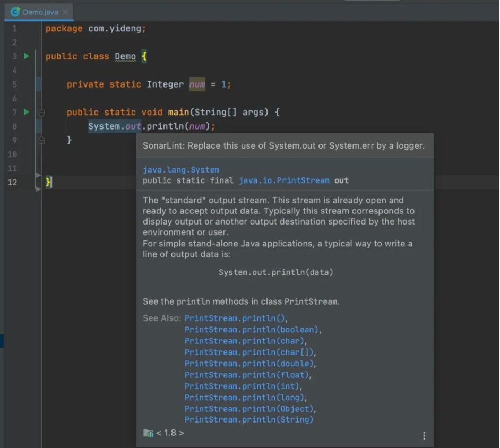Click the highlighted 'num' field declaration
500x448 pixels.
tap(197, 84)
